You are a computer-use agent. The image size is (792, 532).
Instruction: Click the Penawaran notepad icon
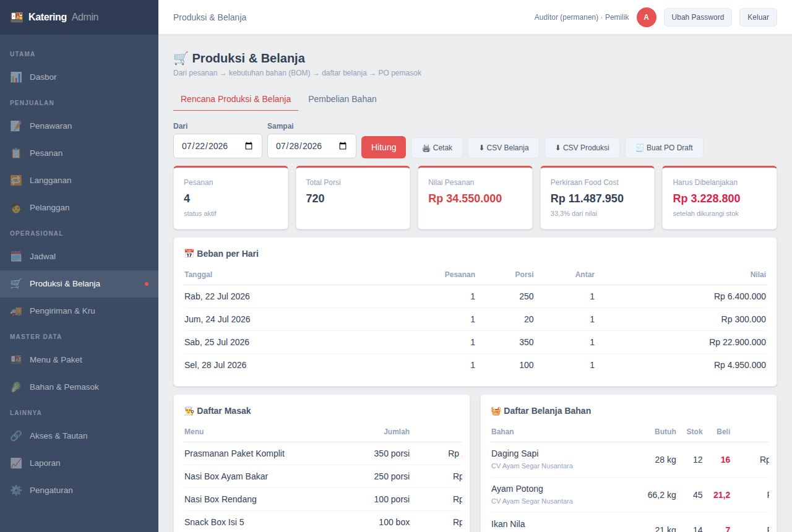click(16, 126)
